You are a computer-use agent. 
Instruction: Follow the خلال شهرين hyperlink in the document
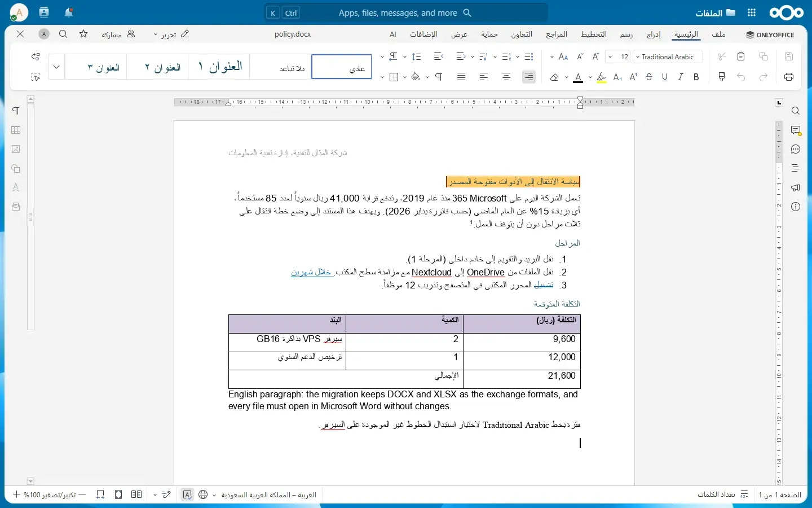pos(312,272)
